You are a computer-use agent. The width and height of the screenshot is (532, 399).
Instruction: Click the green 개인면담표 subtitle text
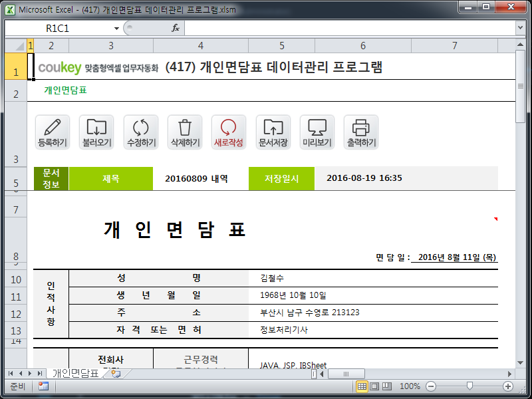tap(65, 90)
